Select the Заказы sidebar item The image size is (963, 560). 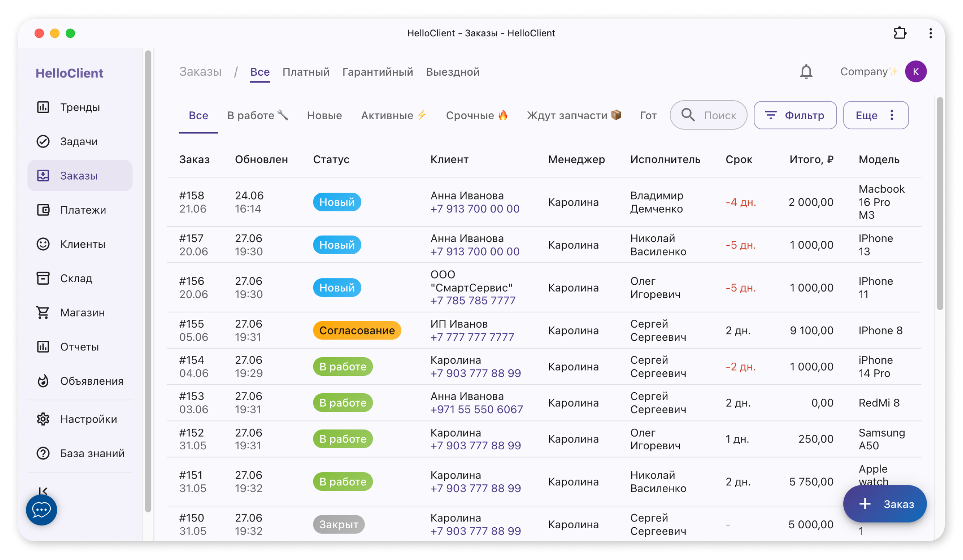click(x=80, y=176)
